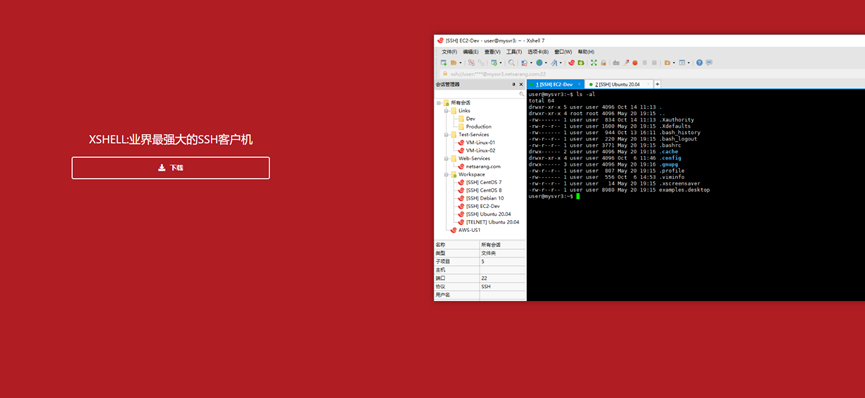
Task: Click the plus button to add new tab
Action: pos(658,84)
